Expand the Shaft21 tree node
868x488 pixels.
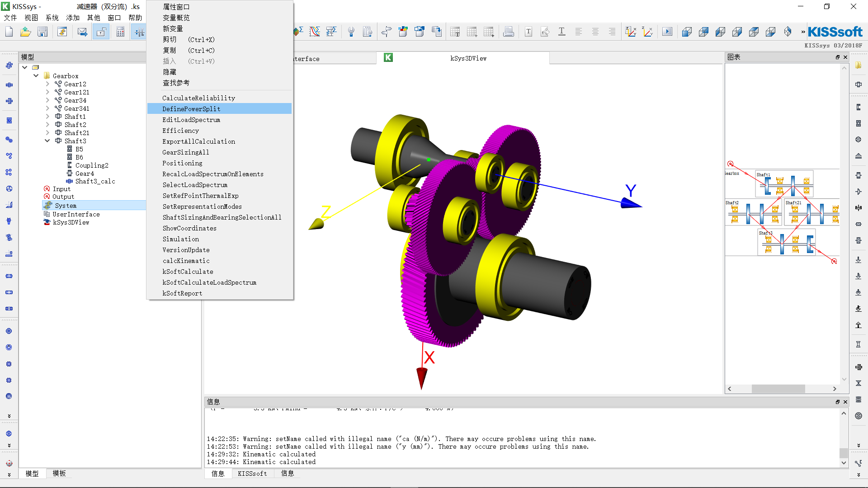click(47, 133)
